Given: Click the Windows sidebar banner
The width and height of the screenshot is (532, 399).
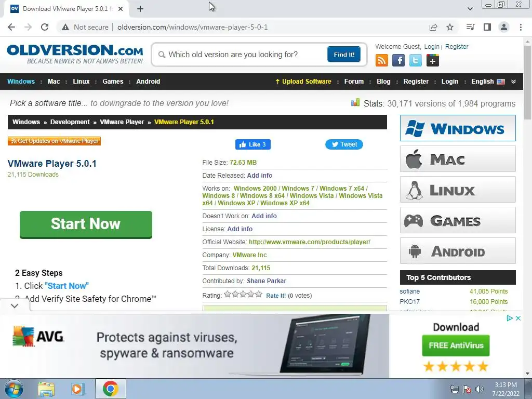Looking at the screenshot, I should coord(458,128).
